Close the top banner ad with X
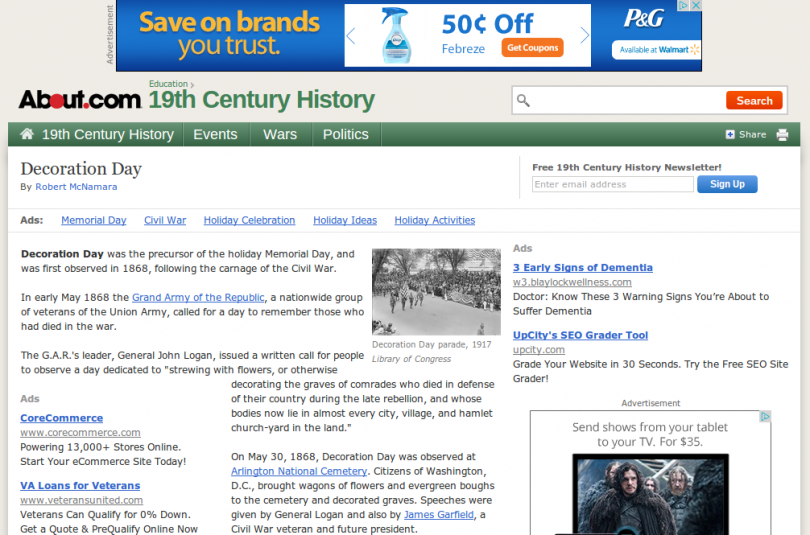 point(696,5)
